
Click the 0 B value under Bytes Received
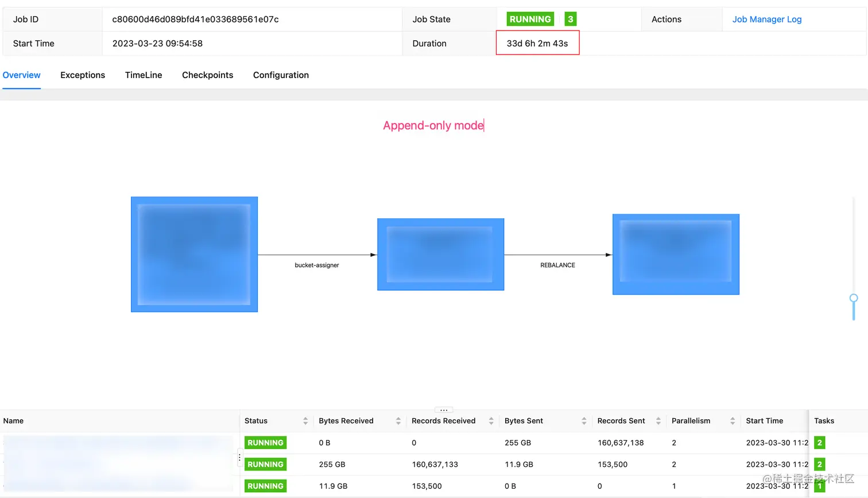point(324,443)
